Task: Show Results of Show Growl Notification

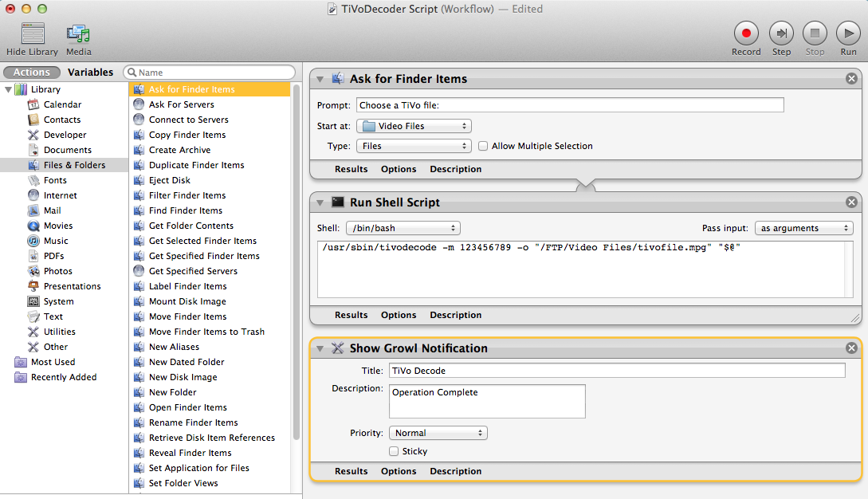Action: point(351,471)
